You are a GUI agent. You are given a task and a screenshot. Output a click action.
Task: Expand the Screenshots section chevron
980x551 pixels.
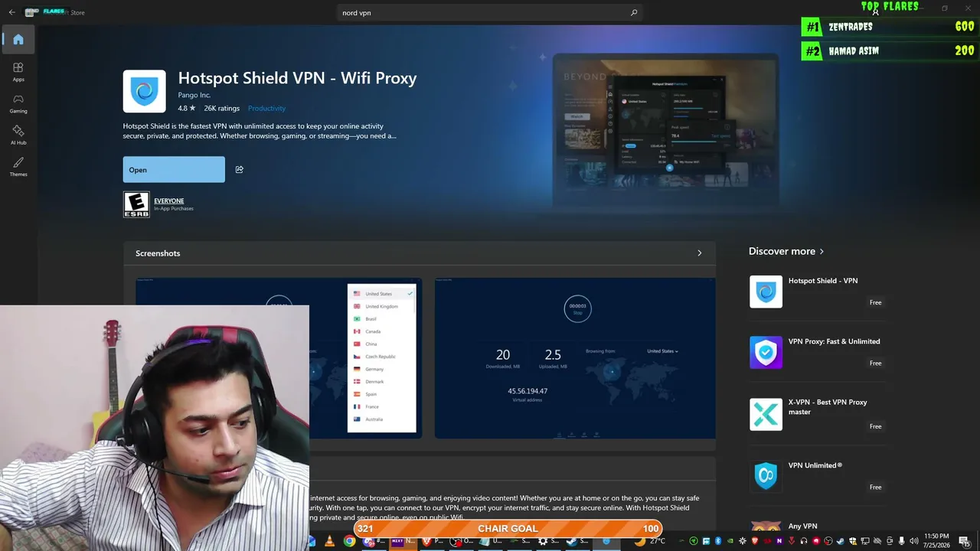pyautogui.click(x=699, y=253)
